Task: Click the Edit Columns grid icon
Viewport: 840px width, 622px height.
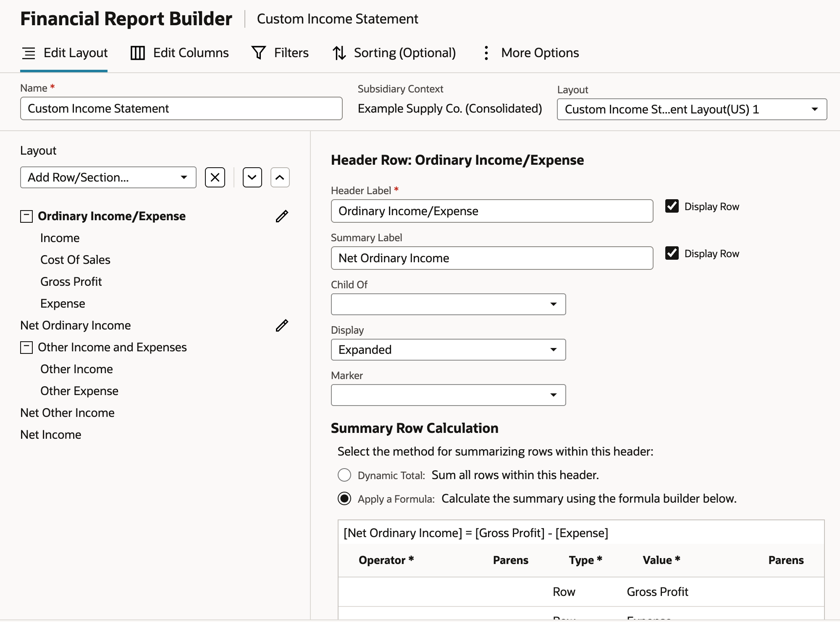Action: coord(138,53)
